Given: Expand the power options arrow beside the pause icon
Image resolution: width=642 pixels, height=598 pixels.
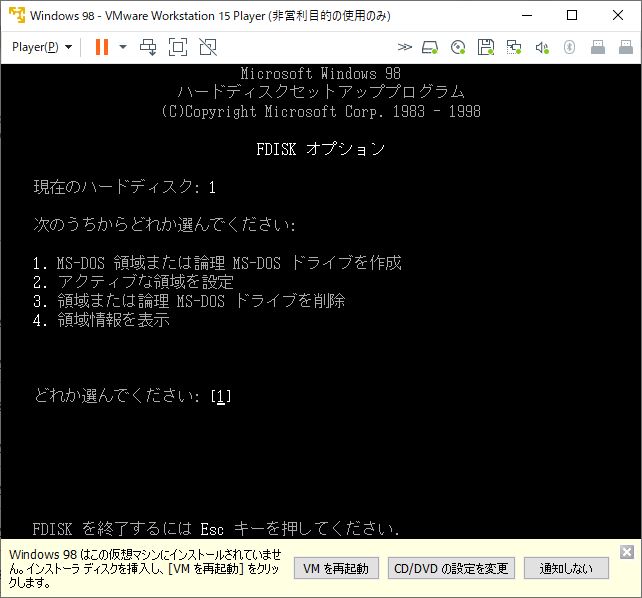Looking at the screenshot, I should pyautogui.click(x=123, y=47).
